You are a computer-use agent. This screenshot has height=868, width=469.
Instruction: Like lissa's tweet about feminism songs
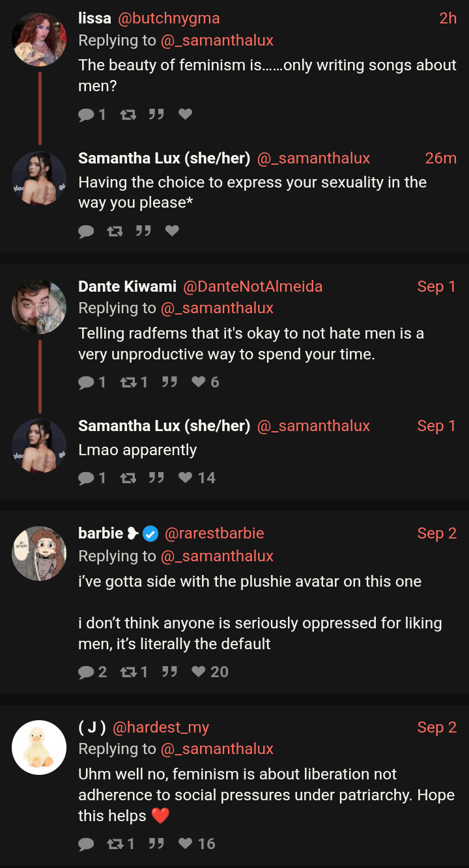click(185, 115)
